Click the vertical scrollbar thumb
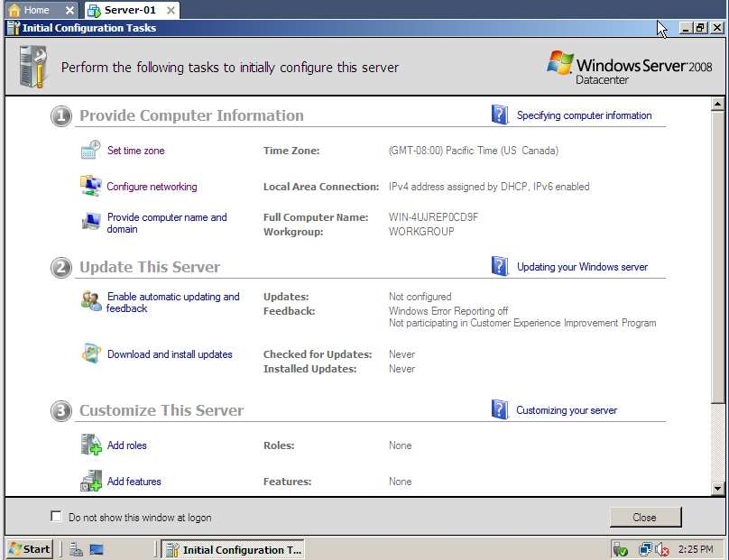 [717, 256]
